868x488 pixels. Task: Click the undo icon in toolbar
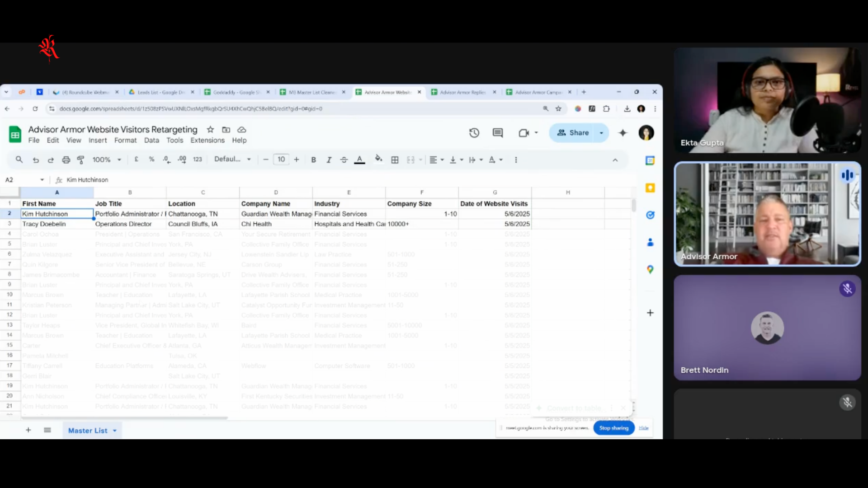36,160
